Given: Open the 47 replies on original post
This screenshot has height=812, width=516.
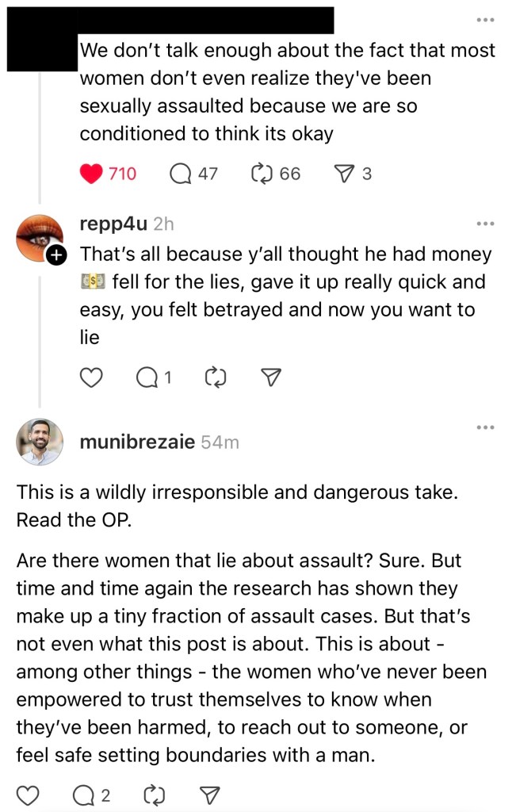Looking at the screenshot, I should pos(182,174).
